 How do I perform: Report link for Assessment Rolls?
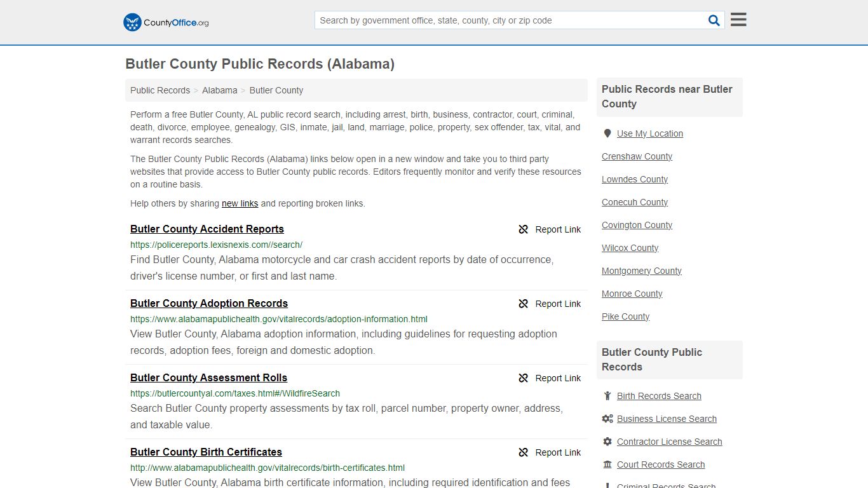pyautogui.click(x=558, y=378)
